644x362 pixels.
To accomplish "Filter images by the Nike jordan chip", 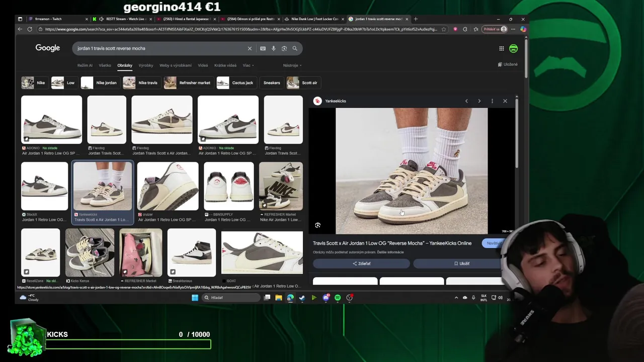I will point(100,82).
